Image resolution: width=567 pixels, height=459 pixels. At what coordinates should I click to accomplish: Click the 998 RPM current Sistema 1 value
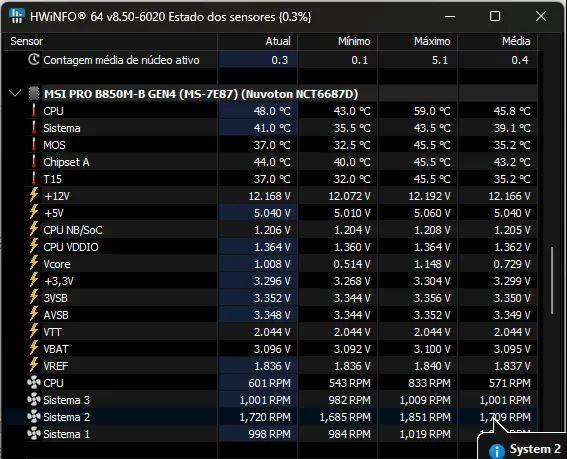tap(269, 434)
